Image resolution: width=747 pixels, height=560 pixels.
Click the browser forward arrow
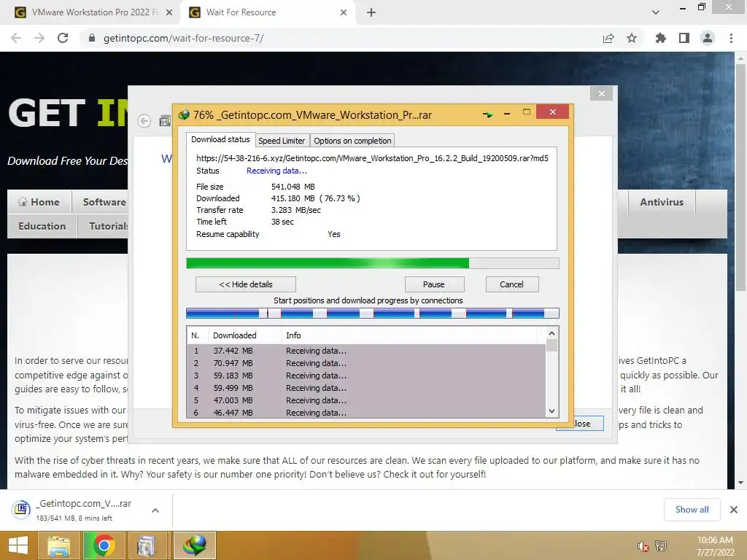[x=39, y=38]
